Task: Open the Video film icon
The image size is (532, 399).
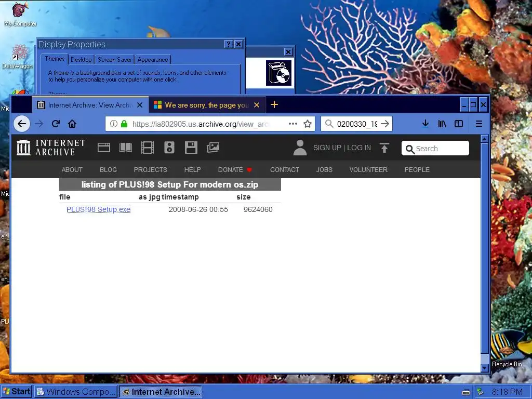Action: tap(147, 148)
